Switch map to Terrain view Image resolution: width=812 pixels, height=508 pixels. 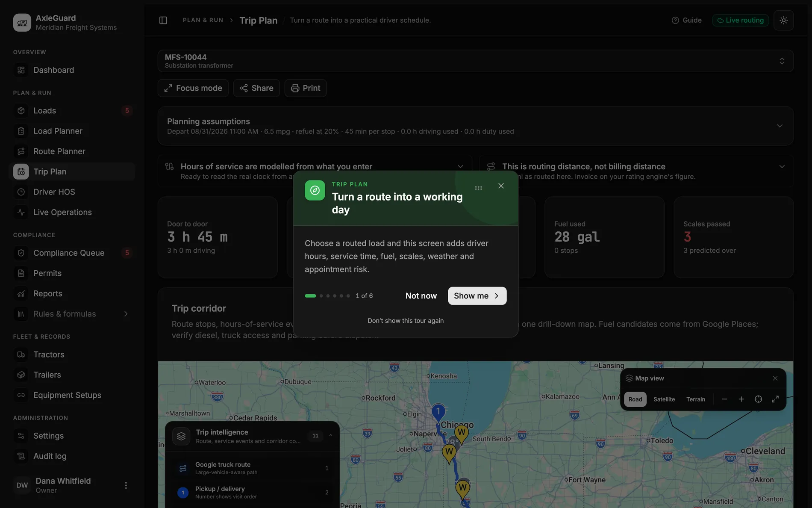[x=696, y=399]
